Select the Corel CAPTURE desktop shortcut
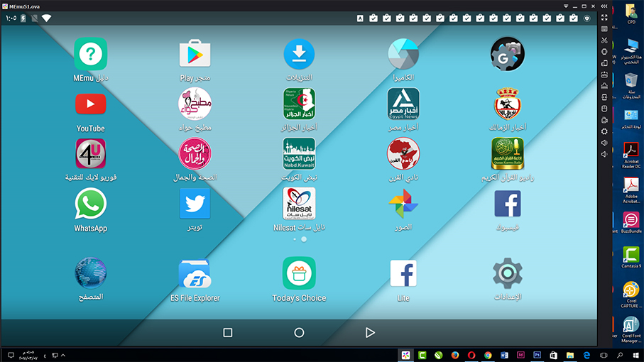The width and height of the screenshot is (644, 362). [631, 295]
